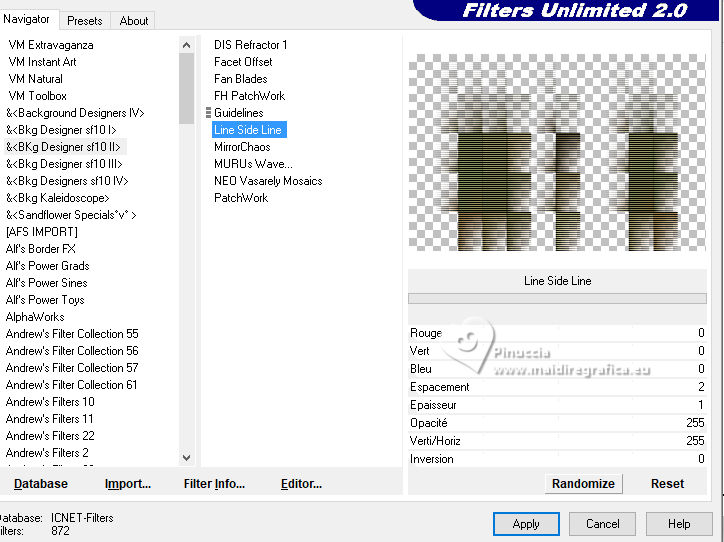Select Andrew's Filters 22 category
Screen dimensions: 724x542
click(50, 436)
